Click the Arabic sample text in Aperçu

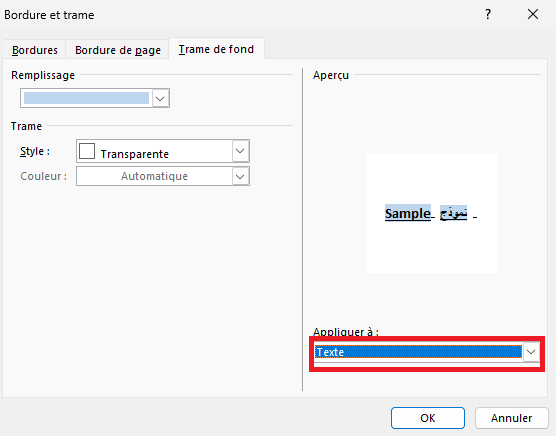point(454,213)
